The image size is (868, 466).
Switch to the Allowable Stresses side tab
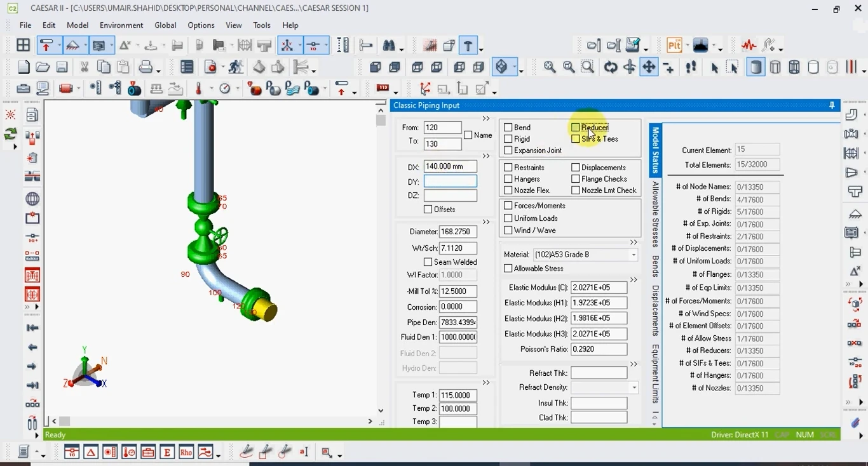(656, 215)
